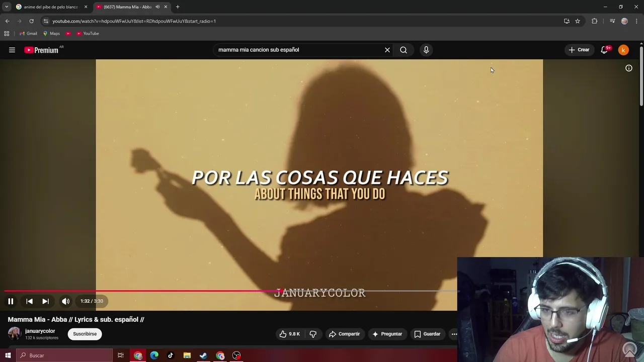This screenshot has width=644, height=362.
Task: Open Chrome extensions puzzle icon
Action: pos(595,21)
